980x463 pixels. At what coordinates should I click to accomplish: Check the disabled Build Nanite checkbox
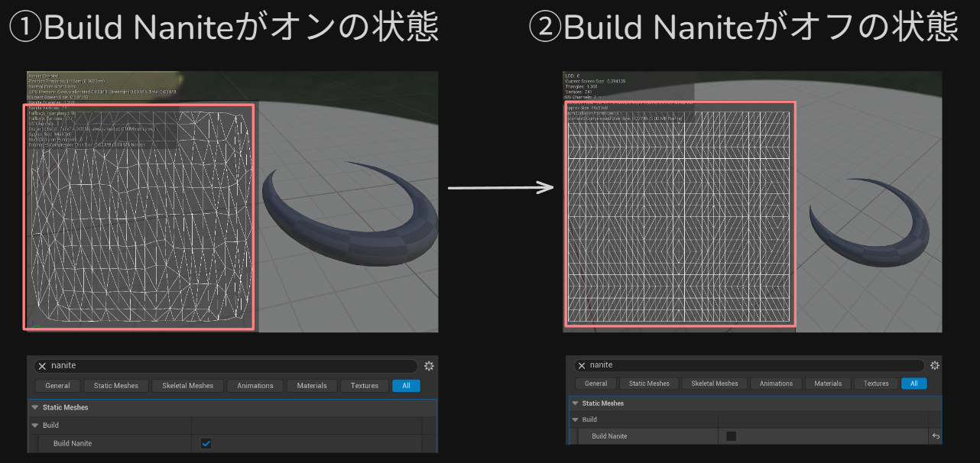731,436
